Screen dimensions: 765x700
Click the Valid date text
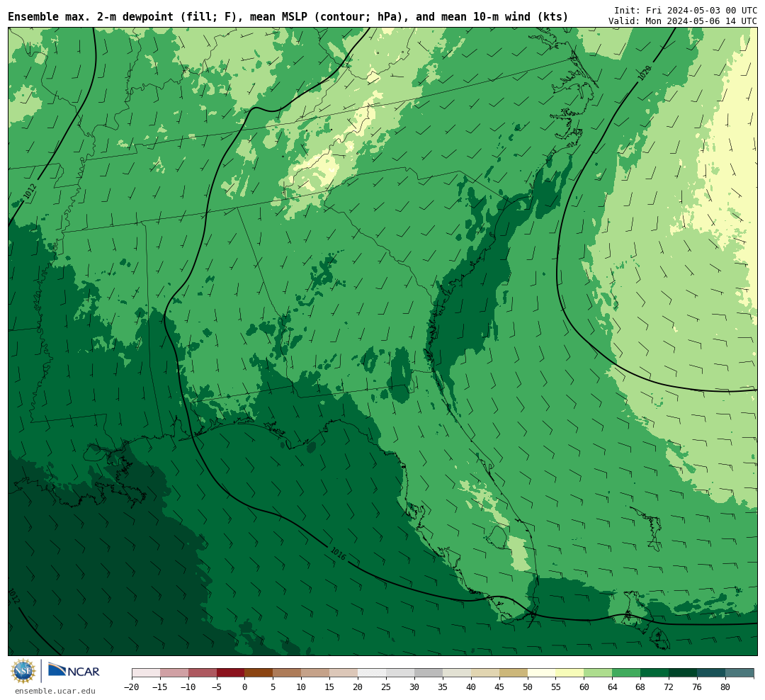point(683,21)
